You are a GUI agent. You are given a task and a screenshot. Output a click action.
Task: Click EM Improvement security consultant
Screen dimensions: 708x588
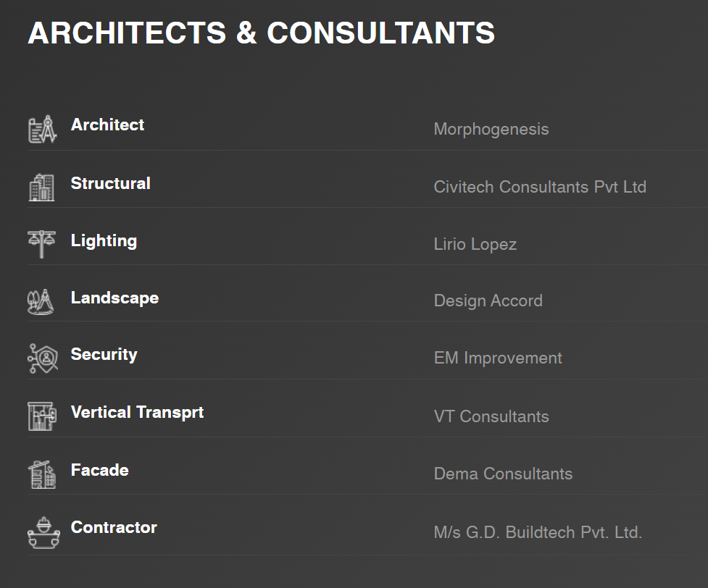pos(498,358)
